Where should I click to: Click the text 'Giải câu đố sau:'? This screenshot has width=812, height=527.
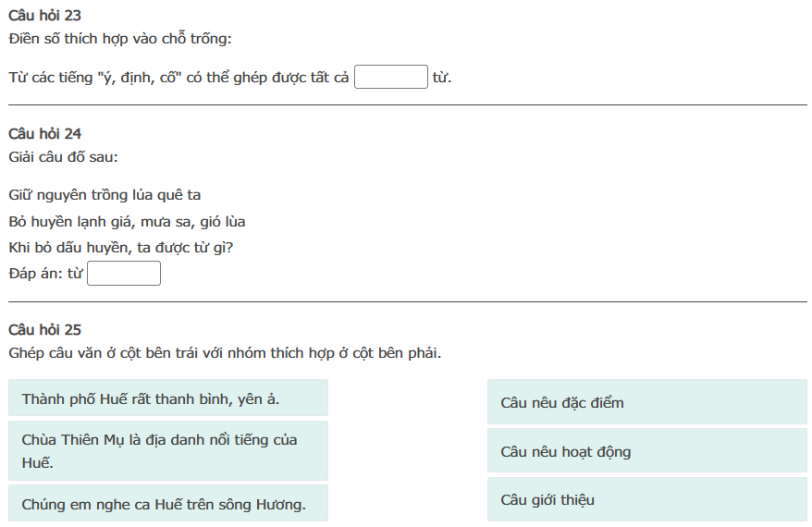[x=63, y=156]
